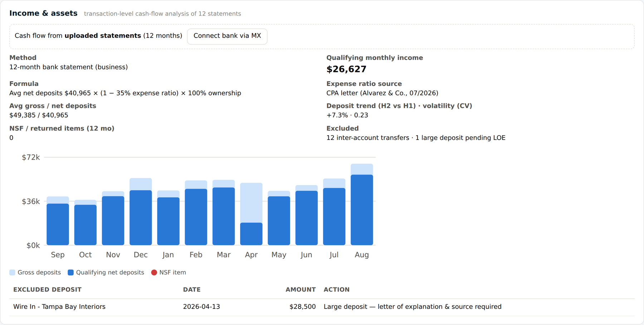Click the February bar in the chart
The width and height of the screenshot is (644, 325).
click(x=196, y=213)
